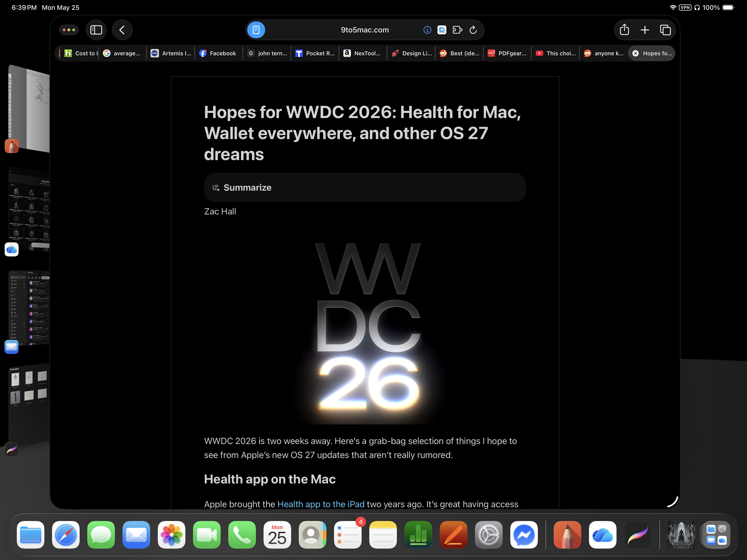The width and height of the screenshot is (747, 560).
Task: Open a new tab with the plus icon
Action: 645,30
